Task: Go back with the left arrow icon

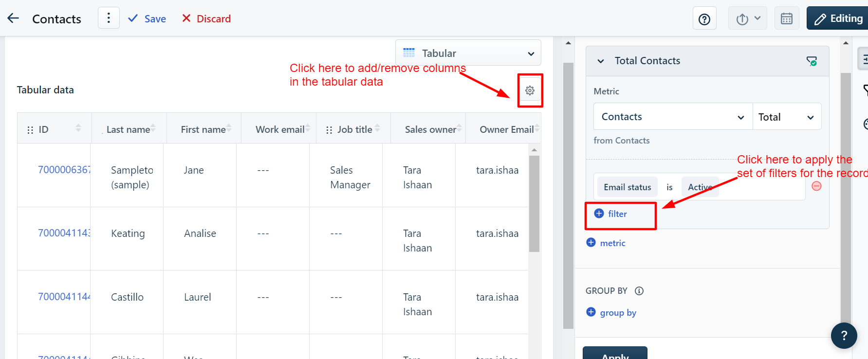Action: pos(13,18)
